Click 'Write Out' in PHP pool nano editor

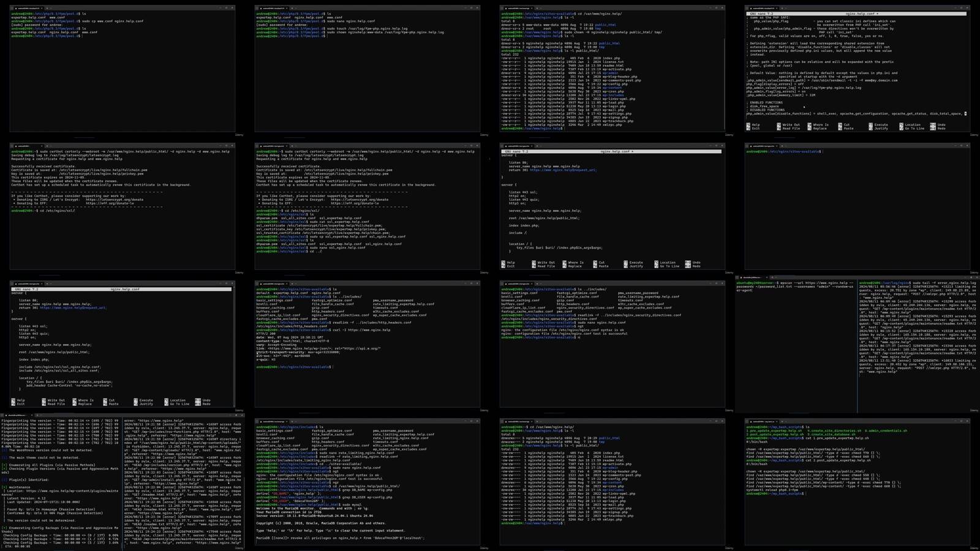[791, 125]
